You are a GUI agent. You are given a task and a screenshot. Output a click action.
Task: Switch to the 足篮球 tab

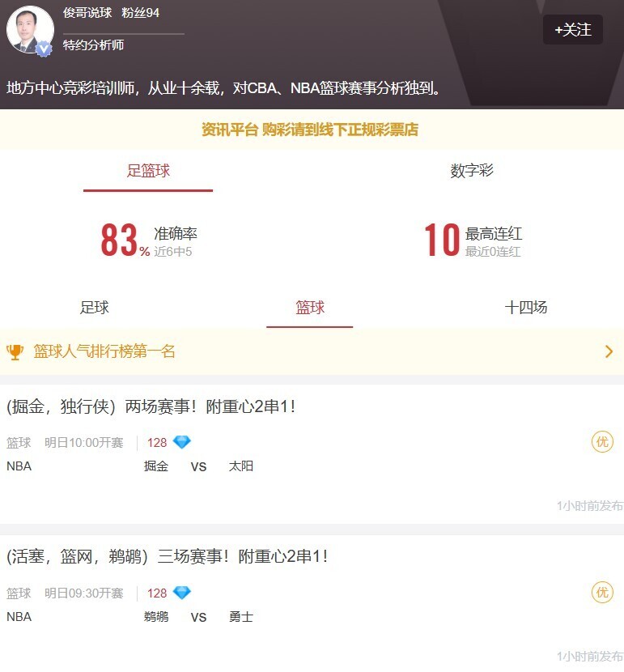point(148,171)
